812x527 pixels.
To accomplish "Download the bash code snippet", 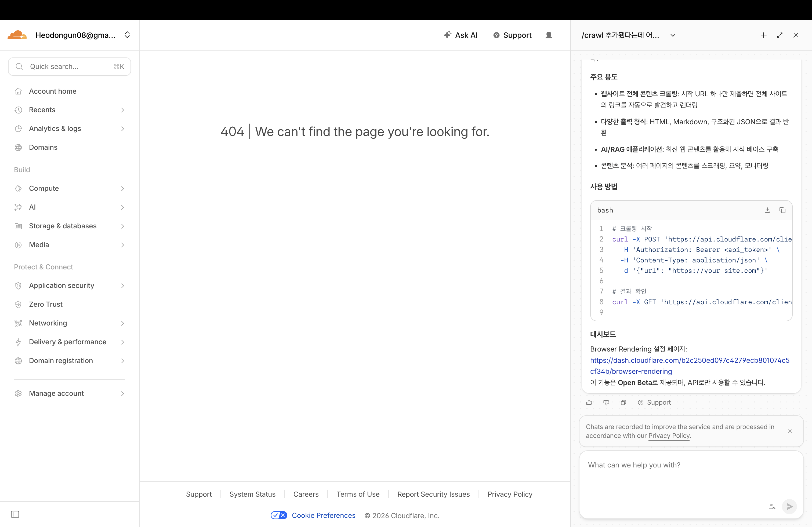I will (x=767, y=210).
